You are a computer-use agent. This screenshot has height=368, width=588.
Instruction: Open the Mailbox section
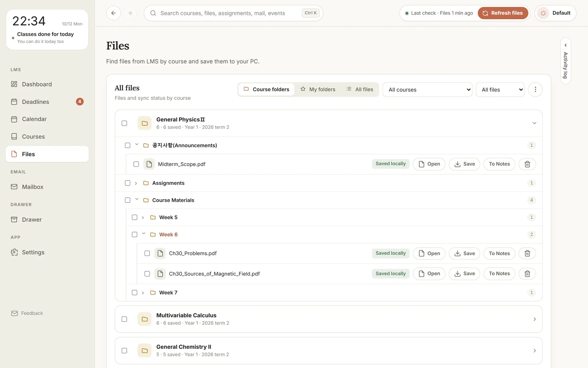[x=47, y=187]
